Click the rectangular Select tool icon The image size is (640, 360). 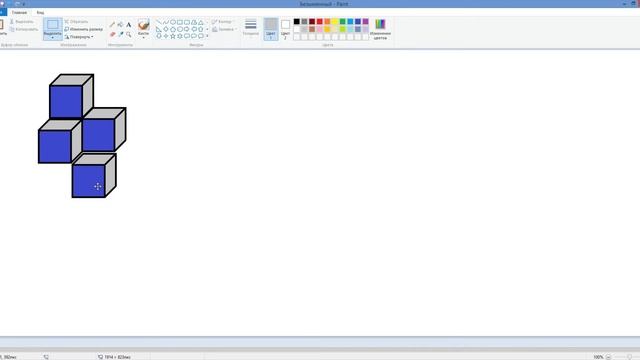coord(53,24)
